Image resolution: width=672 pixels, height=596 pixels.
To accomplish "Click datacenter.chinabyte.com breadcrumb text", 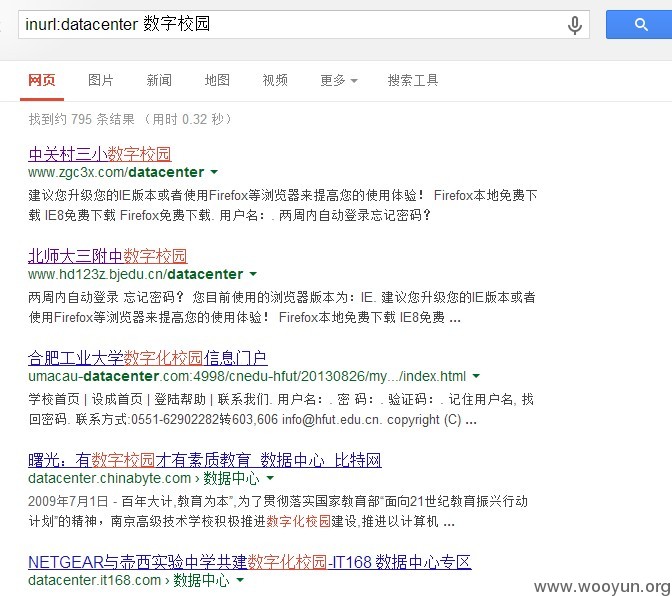I will click(109, 478).
